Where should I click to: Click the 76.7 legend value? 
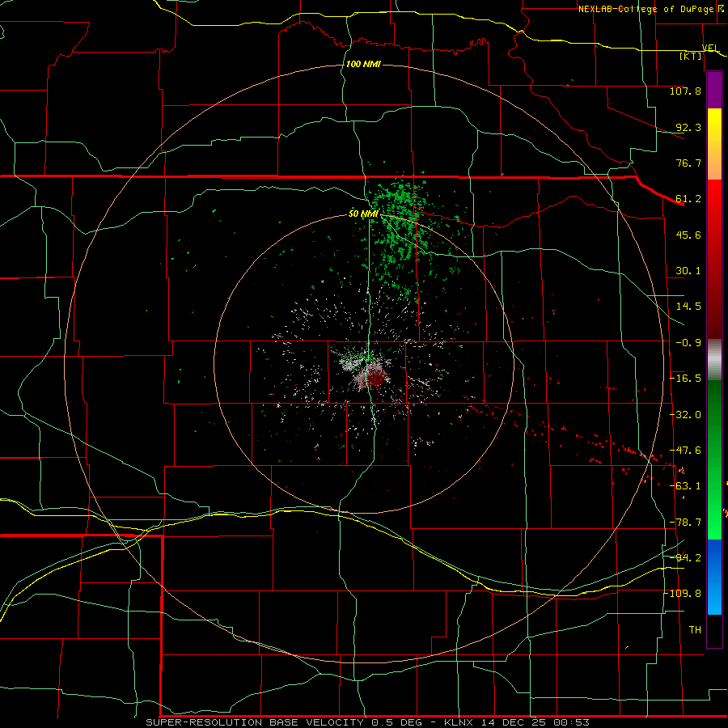tap(688, 163)
